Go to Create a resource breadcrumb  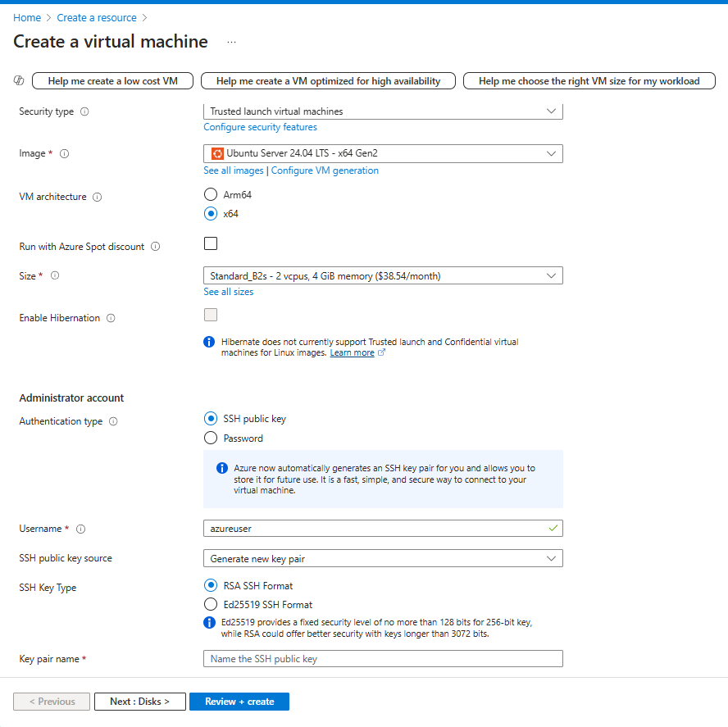(97, 18)
